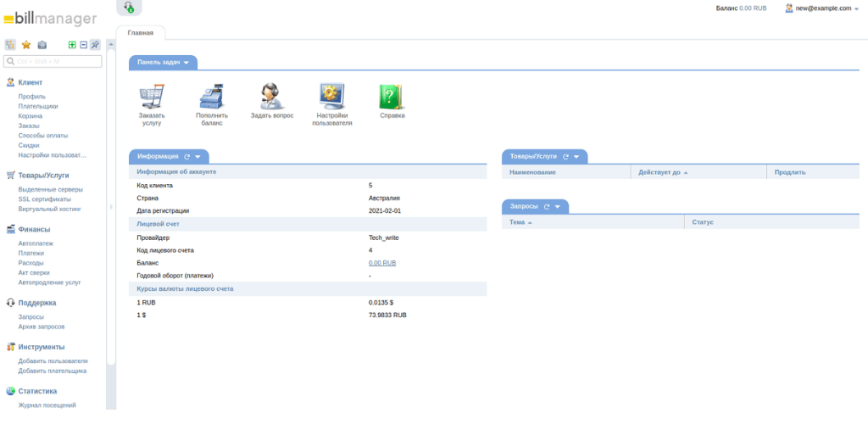Open the Справка help book icon
The image size is (868, 447).
tap(392, 96)
